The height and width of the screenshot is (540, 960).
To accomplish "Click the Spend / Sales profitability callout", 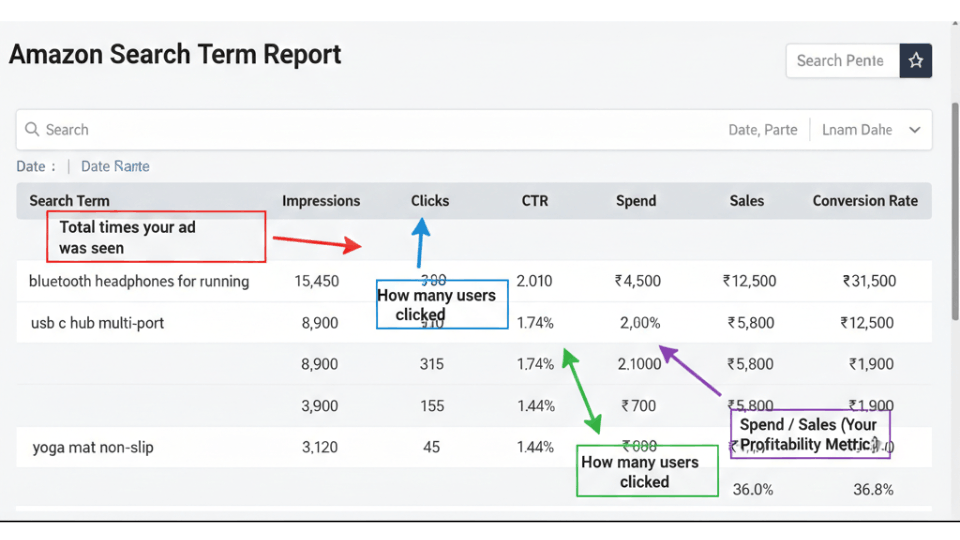I will pos(809,434).
